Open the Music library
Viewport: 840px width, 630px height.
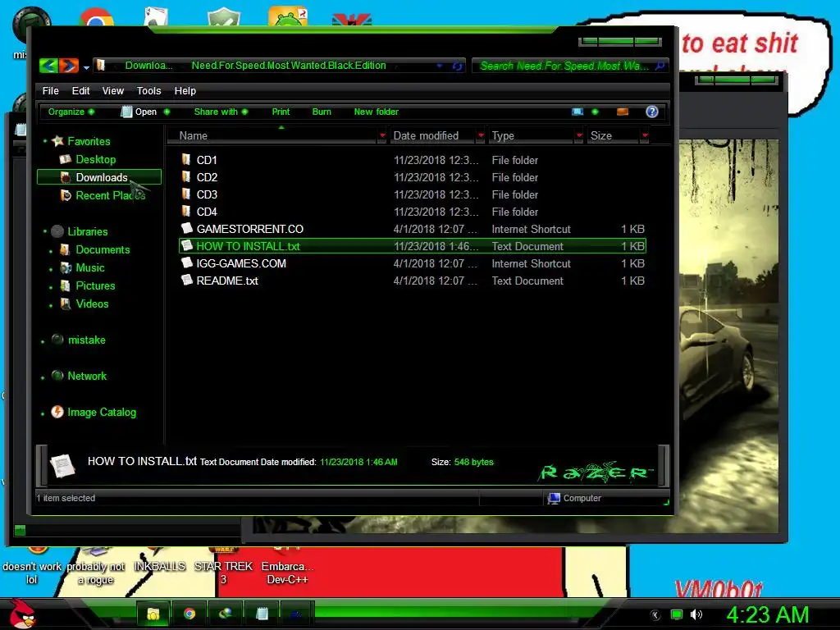point(89,268)
